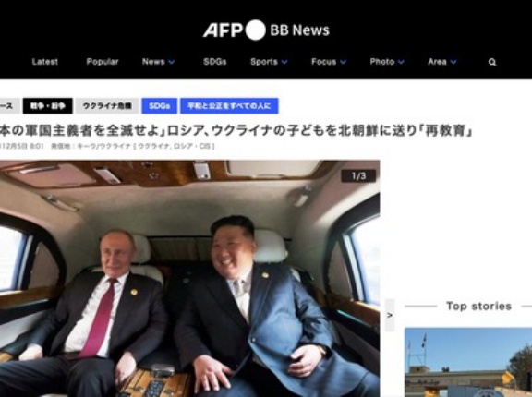Click the blue 平和と公正をすべての人に tag
Viewport: 532px width, 397px height.
tap(229, 106)
